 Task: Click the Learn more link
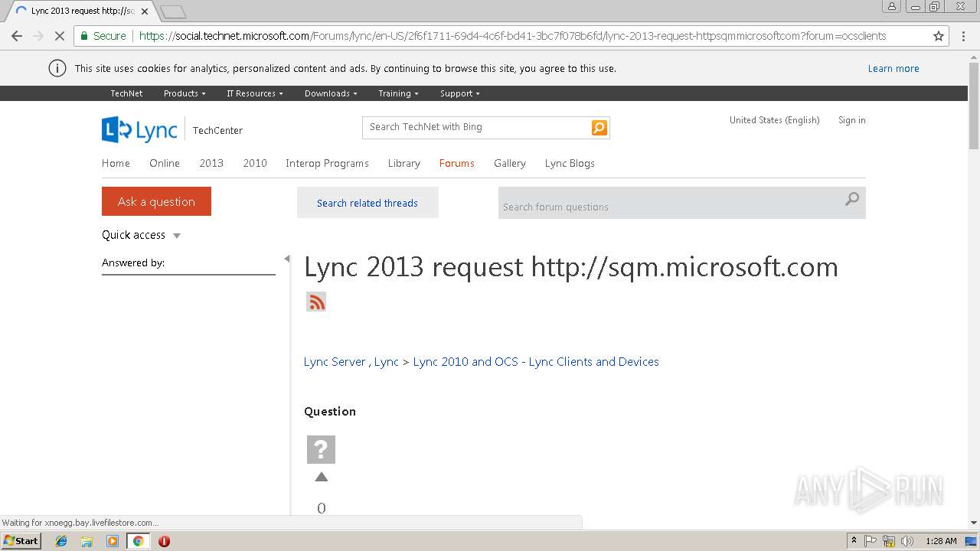point(893,68)
